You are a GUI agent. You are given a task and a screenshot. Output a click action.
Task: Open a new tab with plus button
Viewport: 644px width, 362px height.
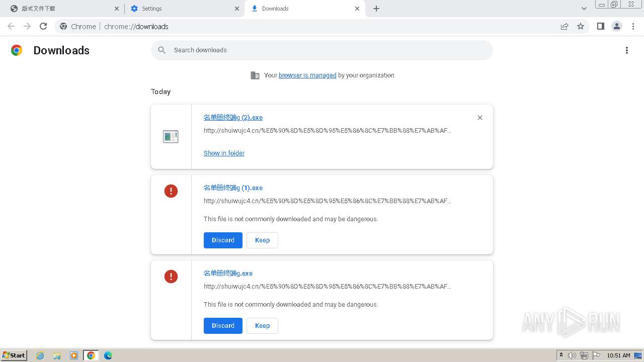coord(376,9)
